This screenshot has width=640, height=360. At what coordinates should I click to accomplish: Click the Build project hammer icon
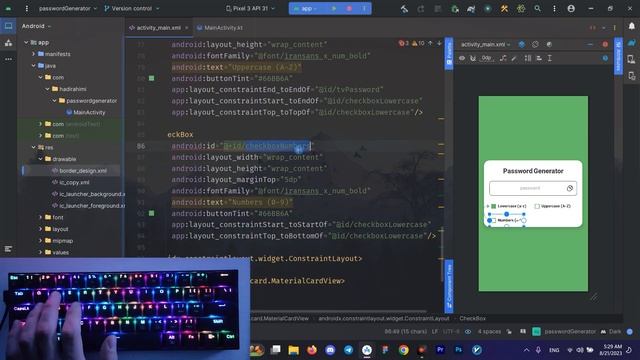[x=404, y=9]
